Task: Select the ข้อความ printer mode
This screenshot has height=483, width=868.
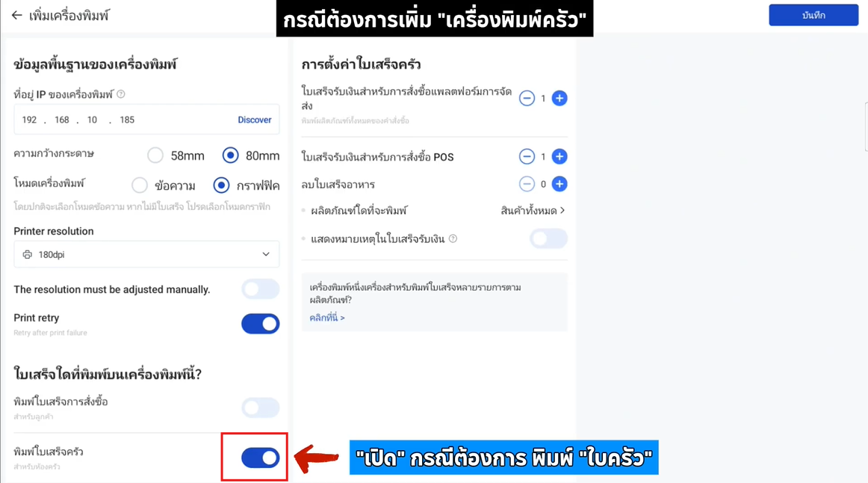Action: click(x=140, y=185)
